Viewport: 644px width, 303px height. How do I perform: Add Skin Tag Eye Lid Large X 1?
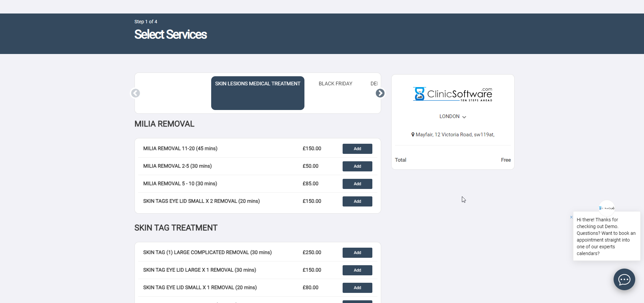[357, 270]
